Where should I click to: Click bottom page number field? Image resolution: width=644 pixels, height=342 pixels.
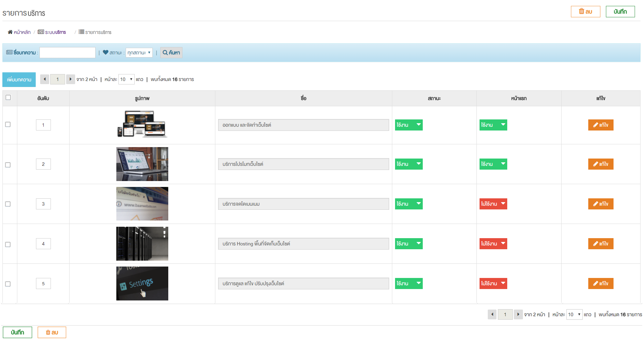coord(505,314)
